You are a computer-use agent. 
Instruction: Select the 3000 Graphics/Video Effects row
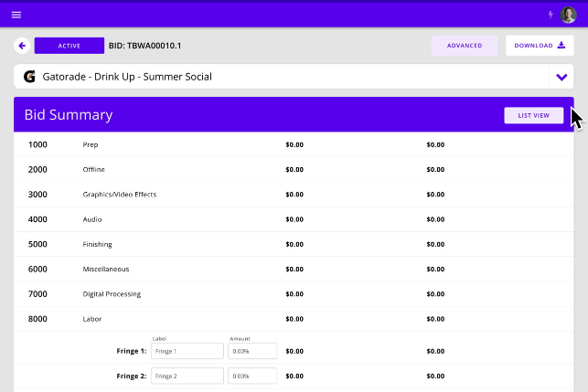117,194
